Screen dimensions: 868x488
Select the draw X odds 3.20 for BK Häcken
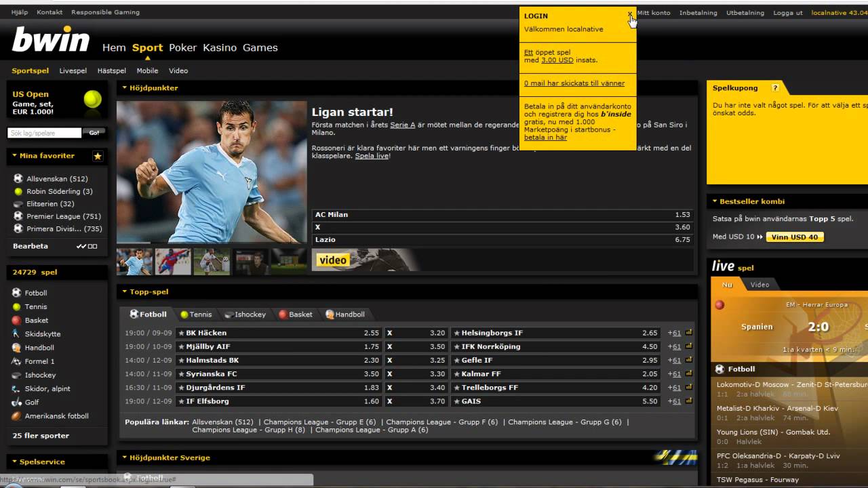[416, 333]
